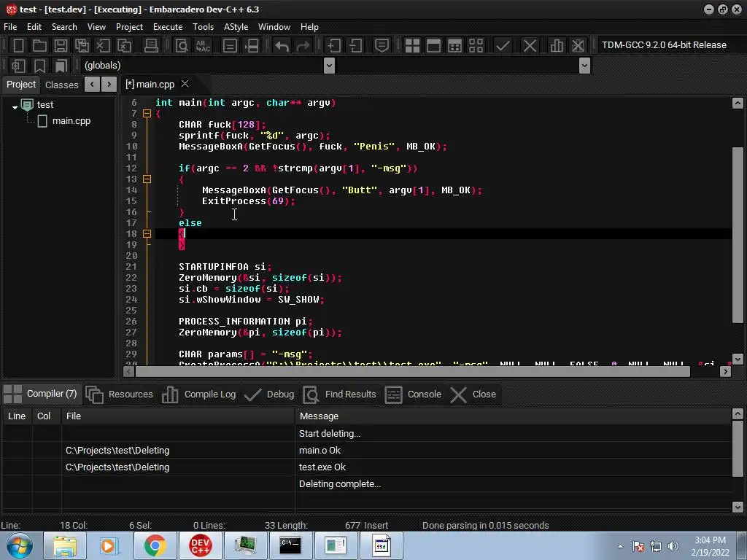Screen dimensions: 747x560
Task: Open Google Chrome from the taskbar
Action: [x=155, y=545]
